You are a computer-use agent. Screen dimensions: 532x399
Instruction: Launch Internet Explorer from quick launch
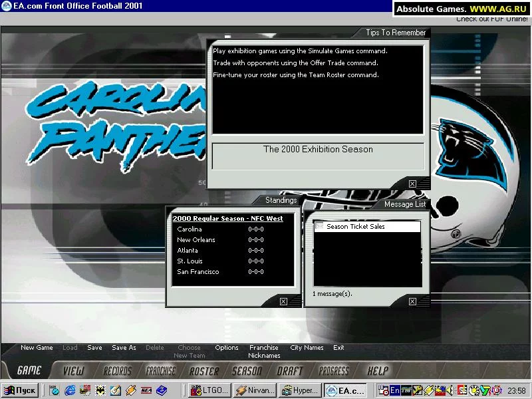[x=70, y=390]
